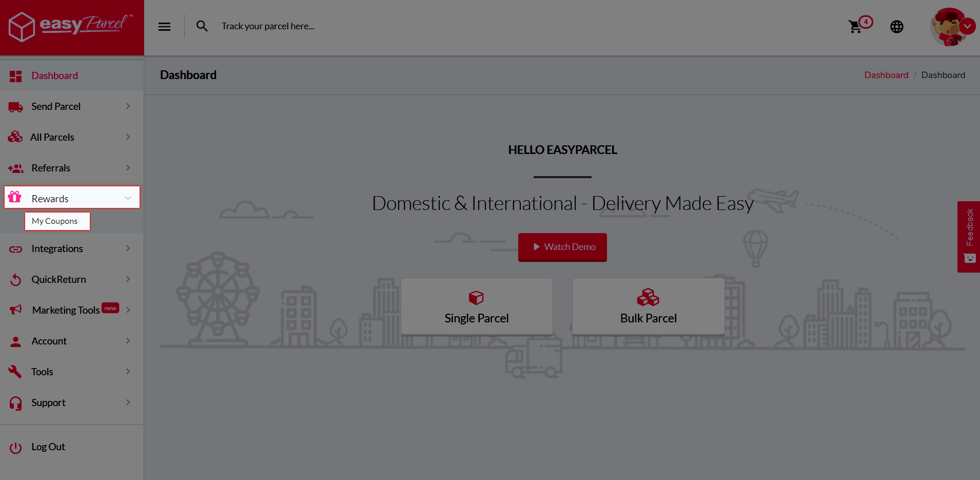
Task: Click the search magnifier icon
Action: click(x=202, y=26)
